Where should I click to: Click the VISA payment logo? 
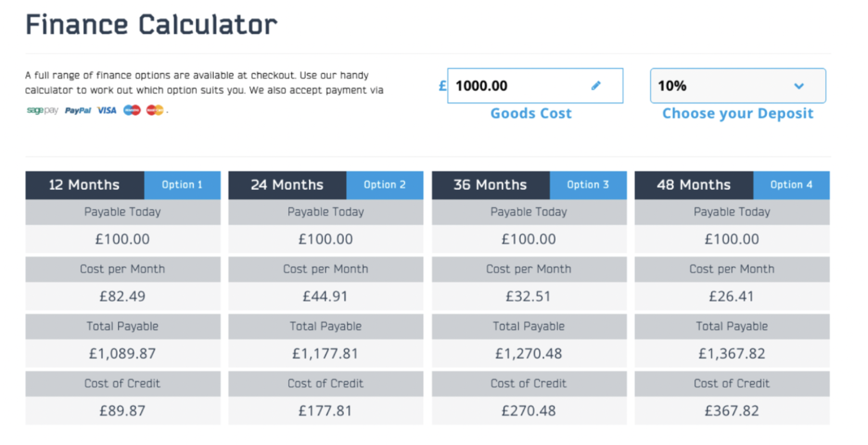pyautogui.click(x=107, y=110)
